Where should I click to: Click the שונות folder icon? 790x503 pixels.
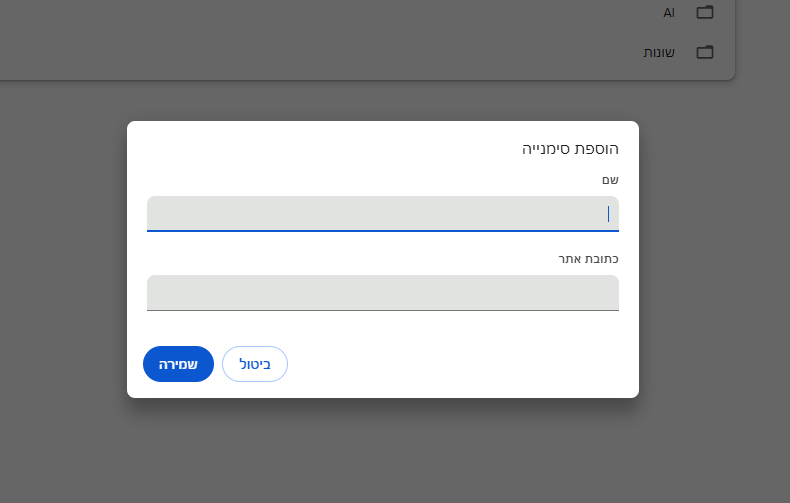point(705,52)
